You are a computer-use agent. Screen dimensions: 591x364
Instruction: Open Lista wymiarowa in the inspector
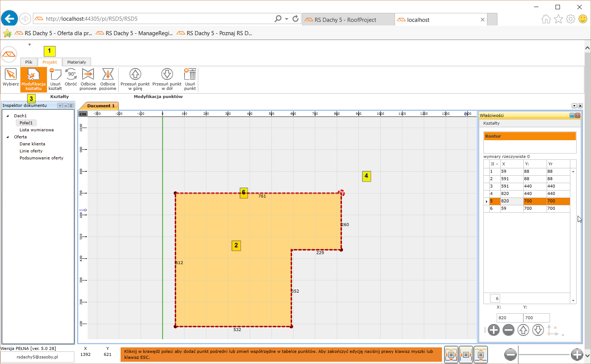37,130
